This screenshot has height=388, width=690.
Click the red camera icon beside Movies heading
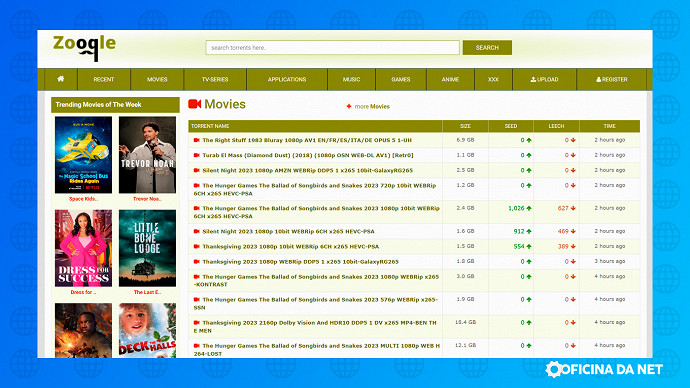(195, 104)
